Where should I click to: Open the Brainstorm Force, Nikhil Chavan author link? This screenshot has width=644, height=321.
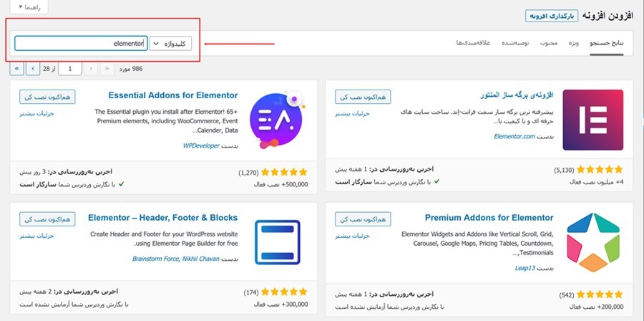[x=176, y=259]
